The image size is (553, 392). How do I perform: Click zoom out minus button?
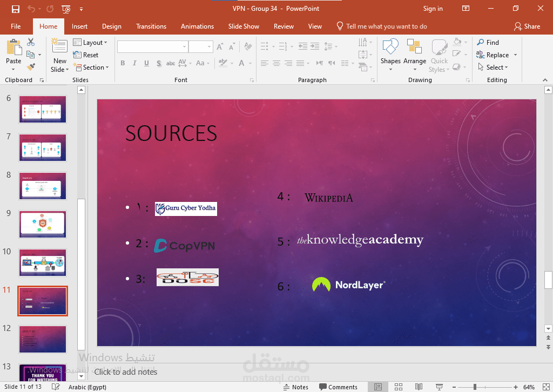455,387
